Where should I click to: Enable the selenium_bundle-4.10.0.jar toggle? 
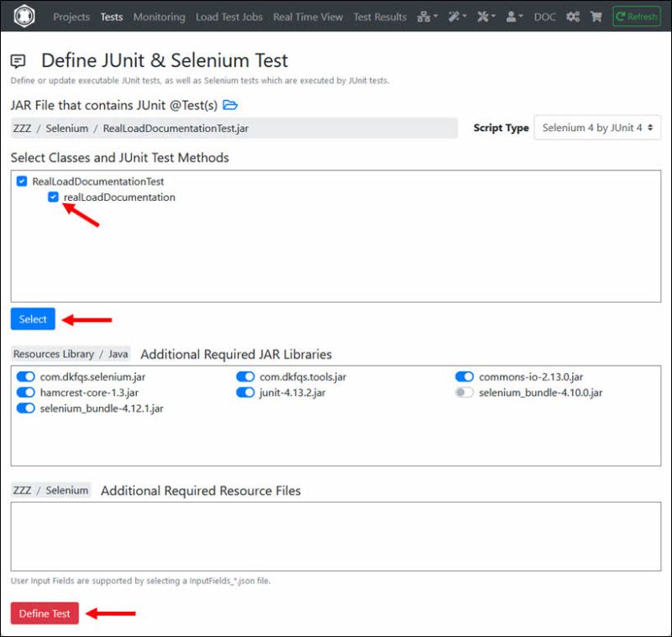coord(465,392)
